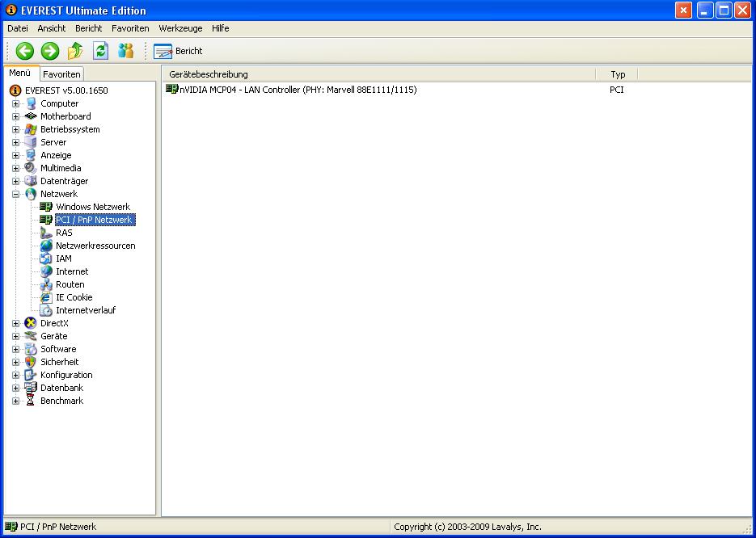Click the Sicherheit shield icon
The height and width of the screenshot is (538, 756).
(31, 362)
